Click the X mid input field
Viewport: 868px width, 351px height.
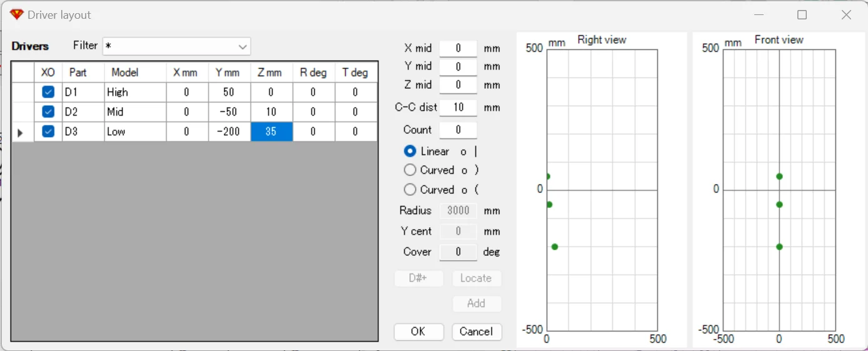[x=458, y=48]
